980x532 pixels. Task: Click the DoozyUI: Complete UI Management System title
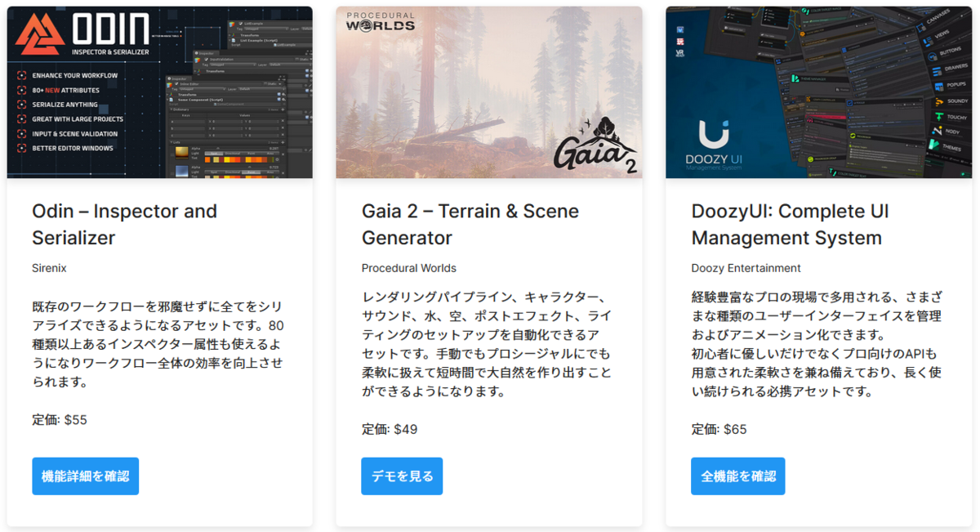(x=790, y=225)
